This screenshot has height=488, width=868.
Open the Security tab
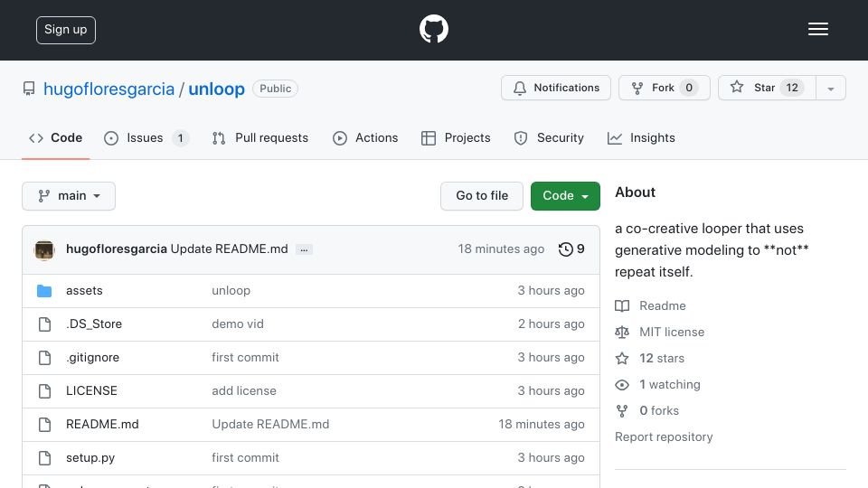[549, 137]
